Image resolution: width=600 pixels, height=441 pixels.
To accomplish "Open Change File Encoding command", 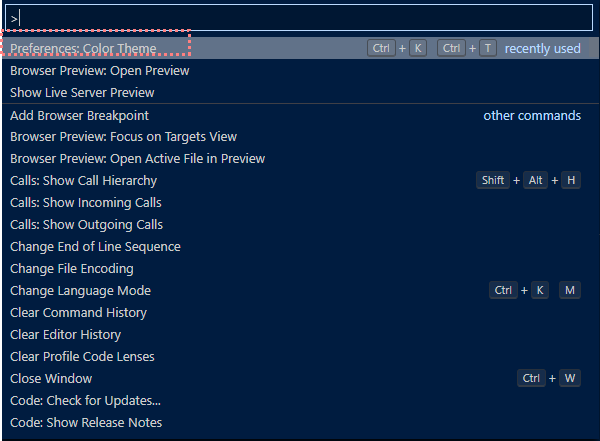I will (x=300, y=268).
